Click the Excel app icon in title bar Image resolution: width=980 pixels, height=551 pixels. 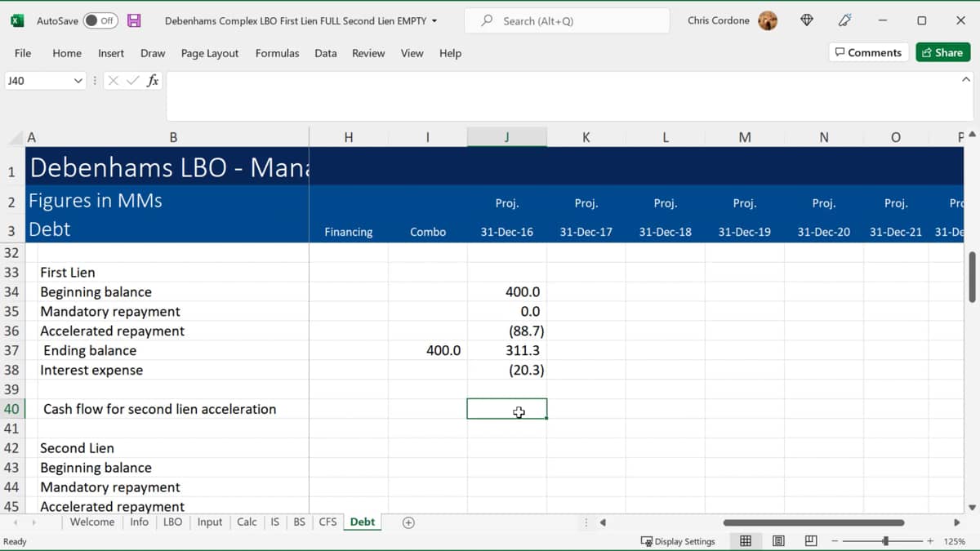tap(17, 20)
